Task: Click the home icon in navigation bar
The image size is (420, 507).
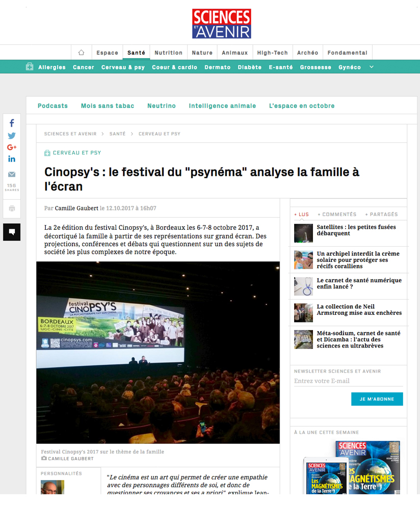Action: (81, 52)
